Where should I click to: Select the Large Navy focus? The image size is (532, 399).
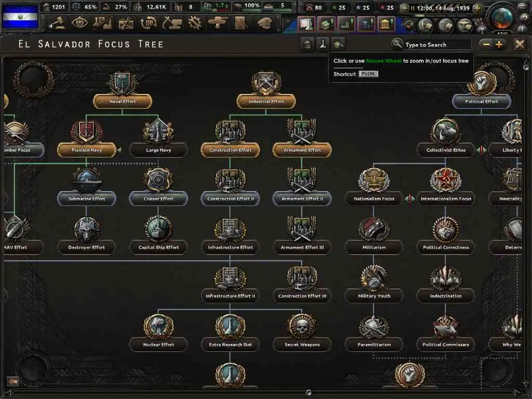click(x=158, y=150)
